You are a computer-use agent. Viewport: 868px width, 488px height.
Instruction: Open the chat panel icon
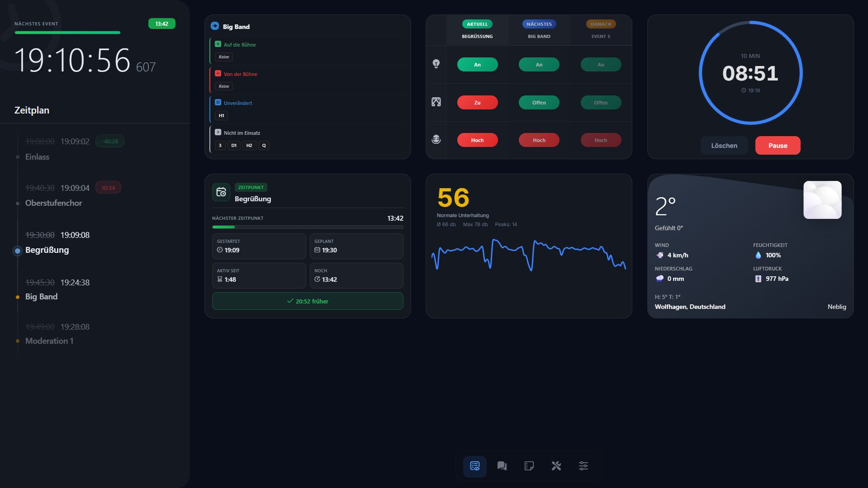[x=502, y=466]
